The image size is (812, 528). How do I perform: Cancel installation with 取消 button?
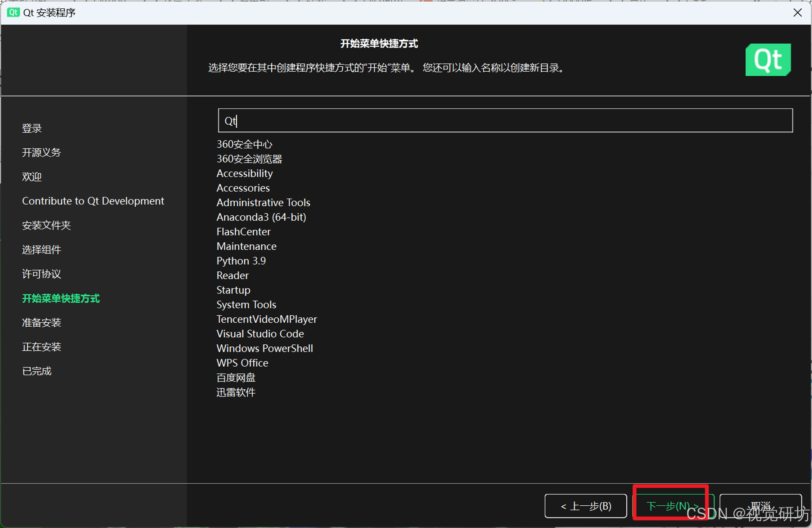[x=760, y=506]
